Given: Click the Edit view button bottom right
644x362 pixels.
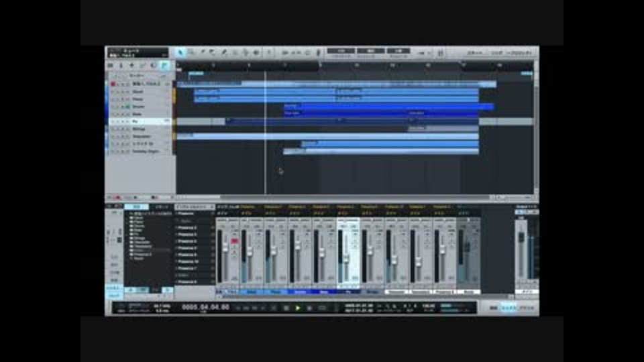Looking at the screenshot, I should tap(493, 308).
